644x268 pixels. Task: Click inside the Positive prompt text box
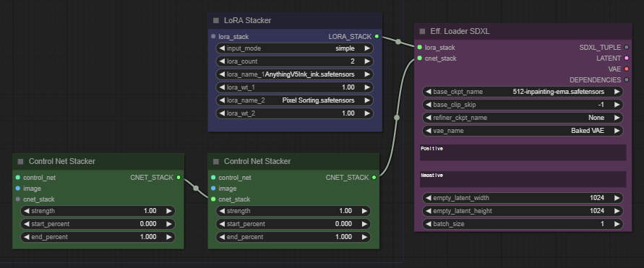click(523, 152)
